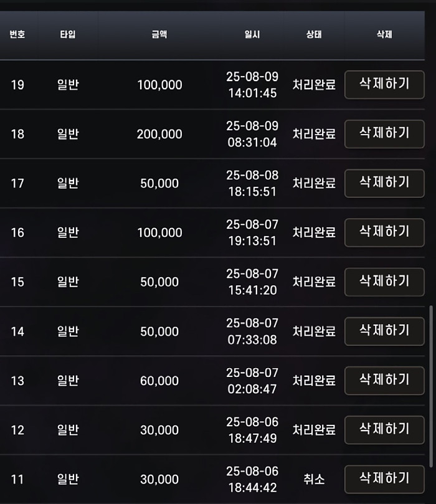Remove cancelled entry 11 via 삭제하기

click(384, 478)
